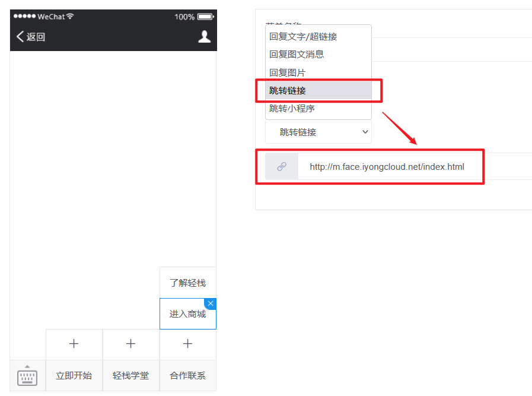Viewport: 532px width, 396px height.
Task: Open the 了解轻栈 submenu item
Action: click(187, 283)
